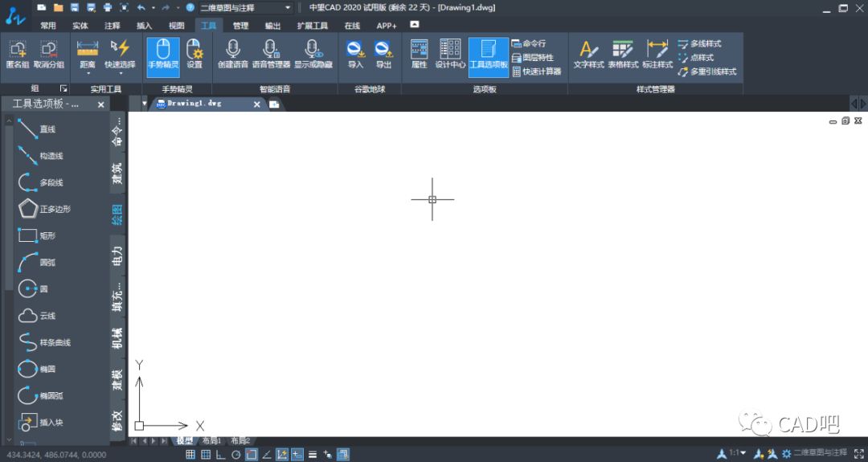Open the gesture 设置 settings icon
868x462 pixels.
(x=194, y=54)
